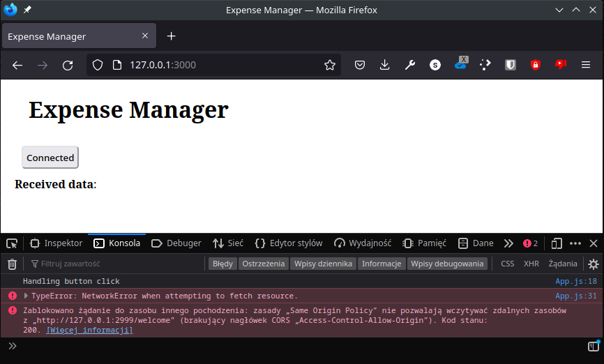
Task: Click the dotted arrow extension icon
Action: [x=485, y=65]
